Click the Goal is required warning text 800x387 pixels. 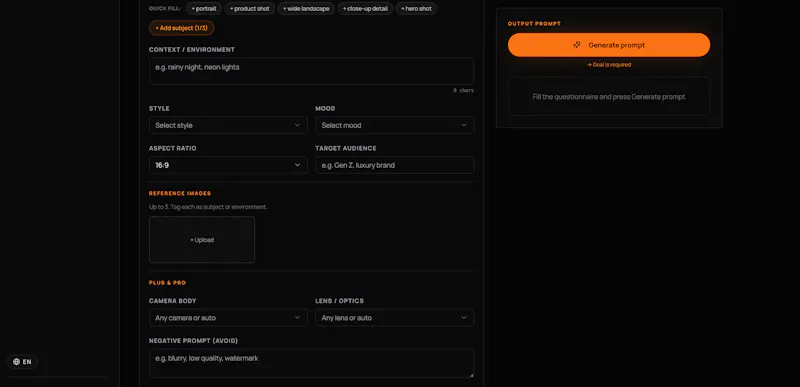click(x=609, y=65)
